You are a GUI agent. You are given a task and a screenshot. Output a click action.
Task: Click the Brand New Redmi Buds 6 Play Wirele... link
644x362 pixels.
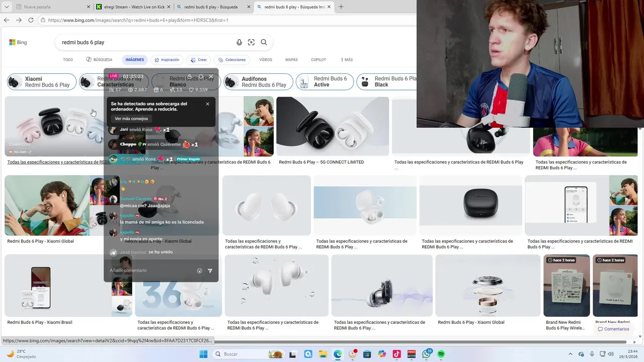click(566, 325)
